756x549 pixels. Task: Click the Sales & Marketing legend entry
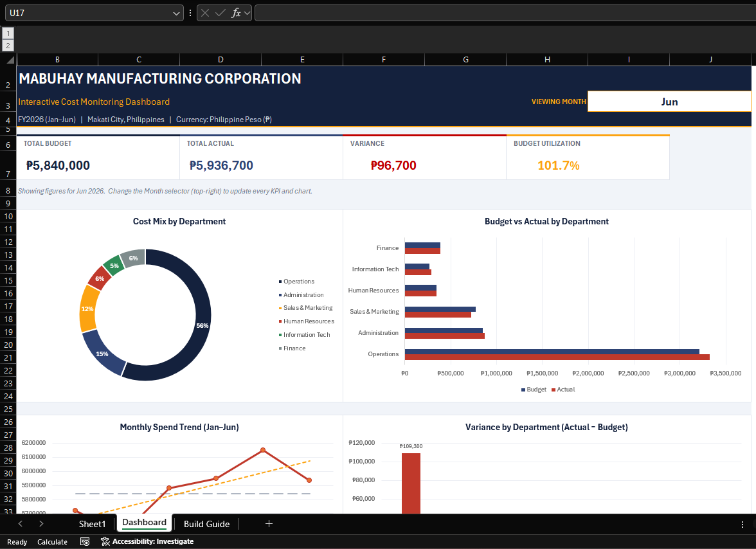(306, 308)
